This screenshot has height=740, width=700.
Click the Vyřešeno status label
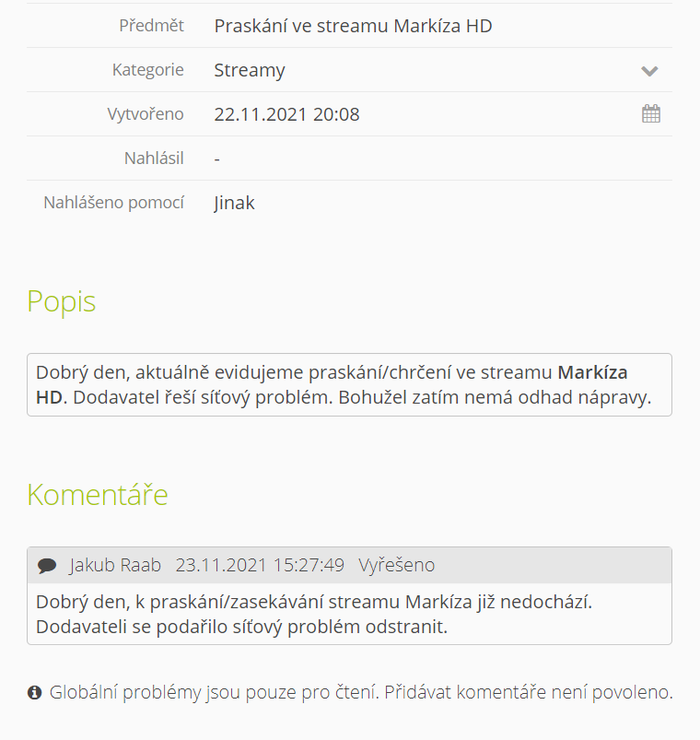(x=397, y=565)
